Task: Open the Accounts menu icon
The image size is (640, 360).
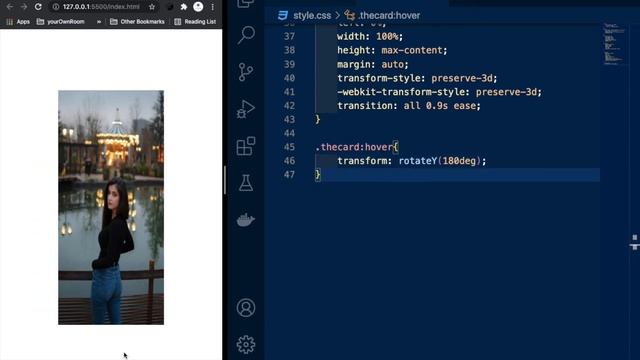Action: click(246, 308)
